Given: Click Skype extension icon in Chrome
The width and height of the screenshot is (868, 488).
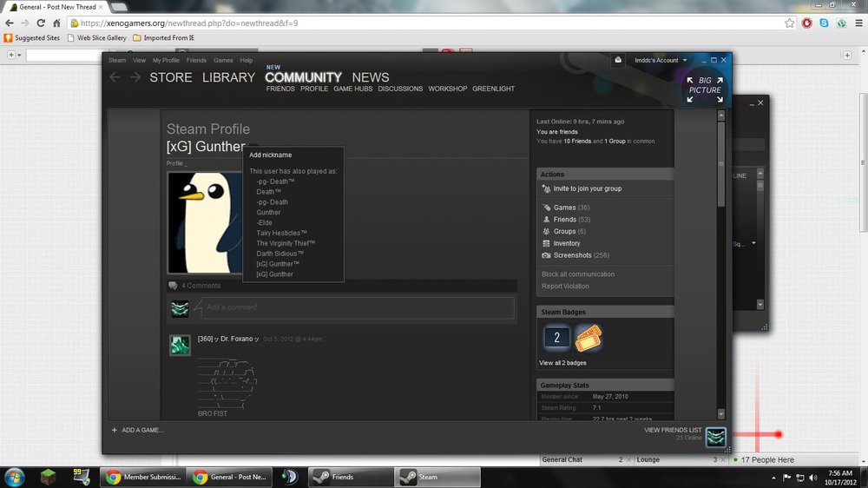Looking at the screenshot, I should click(825, 23).
